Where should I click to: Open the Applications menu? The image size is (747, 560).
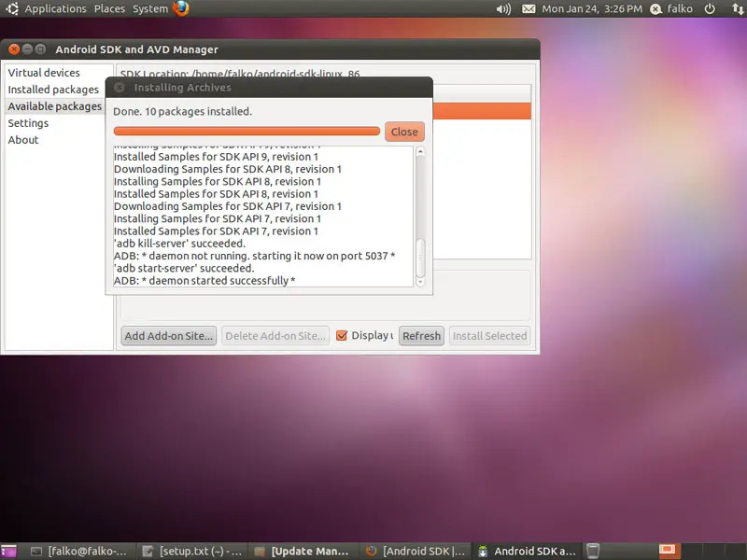click(55, 8)
